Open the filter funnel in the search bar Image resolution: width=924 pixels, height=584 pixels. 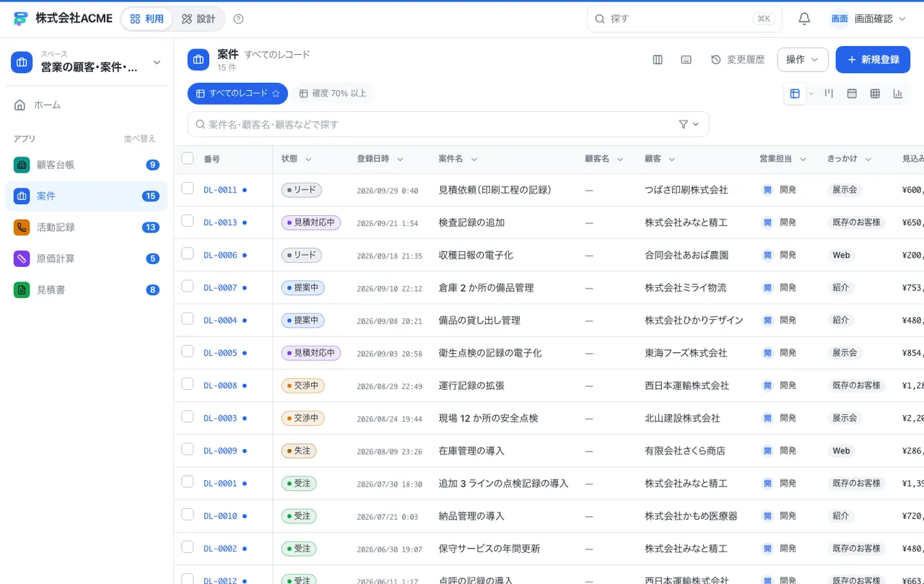click(689, 124)
